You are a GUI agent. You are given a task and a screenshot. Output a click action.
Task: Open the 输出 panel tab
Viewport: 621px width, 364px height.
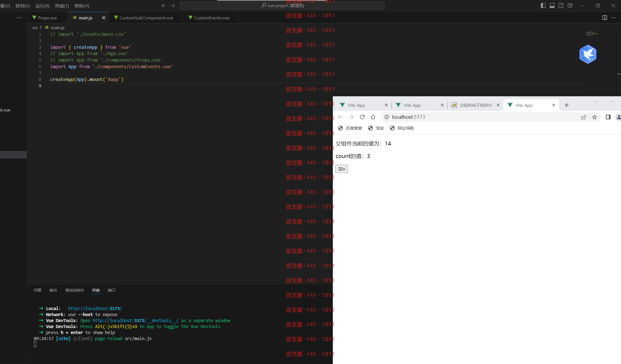(x=53, y=290)
